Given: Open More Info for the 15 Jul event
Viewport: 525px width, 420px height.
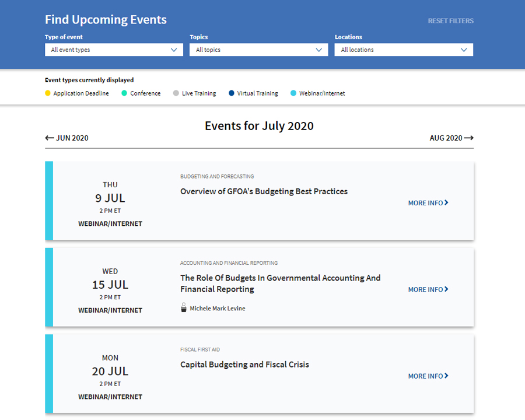Looking at the screenshot, I should [x=428, y=289].
